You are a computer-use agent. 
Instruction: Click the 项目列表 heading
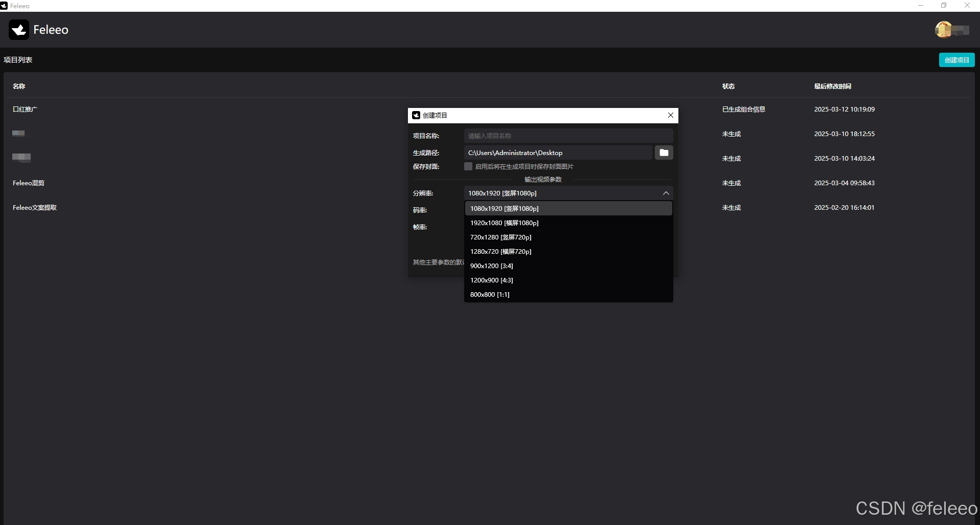click(x=18, y=60)
